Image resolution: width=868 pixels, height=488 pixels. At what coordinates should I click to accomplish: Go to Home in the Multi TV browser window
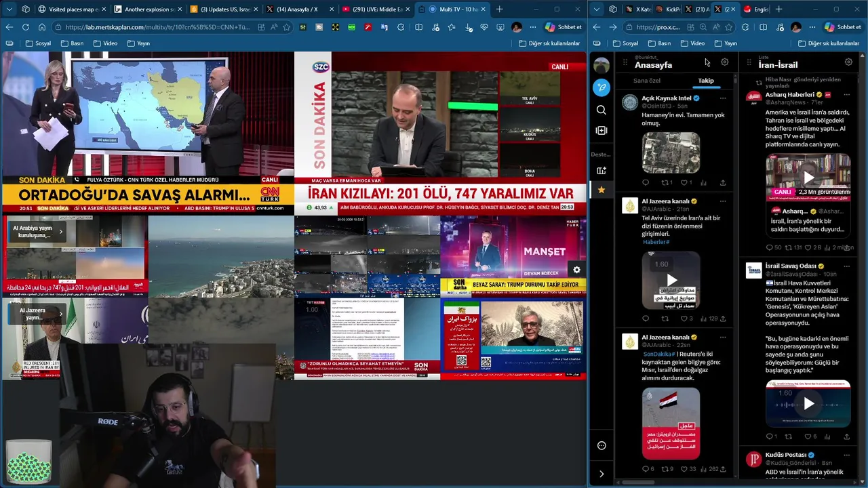[x=41, y=27]
